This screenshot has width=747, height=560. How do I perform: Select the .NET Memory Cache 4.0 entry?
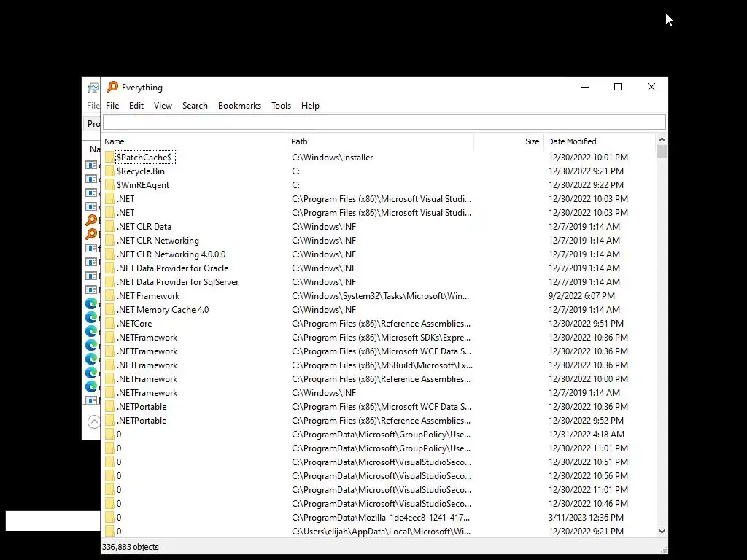coord(163,309)
